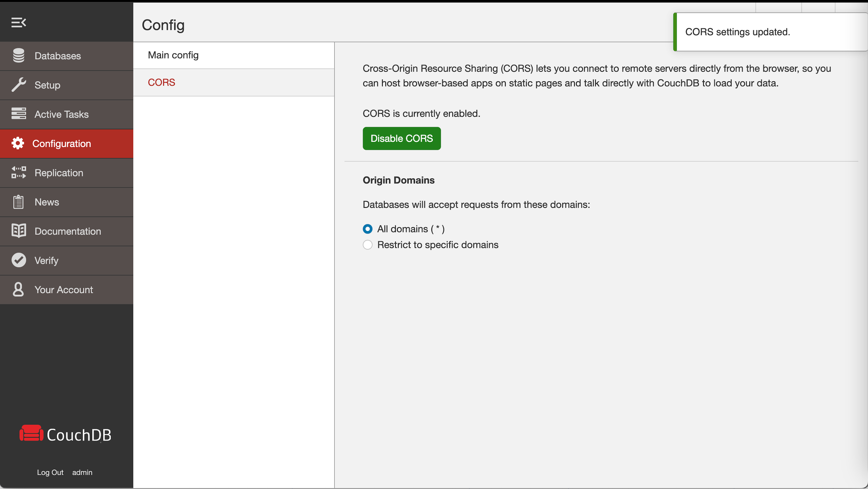Viewport: 868px width, 489px height.
Task: Log Out of CouchDB
Action: 50,472
